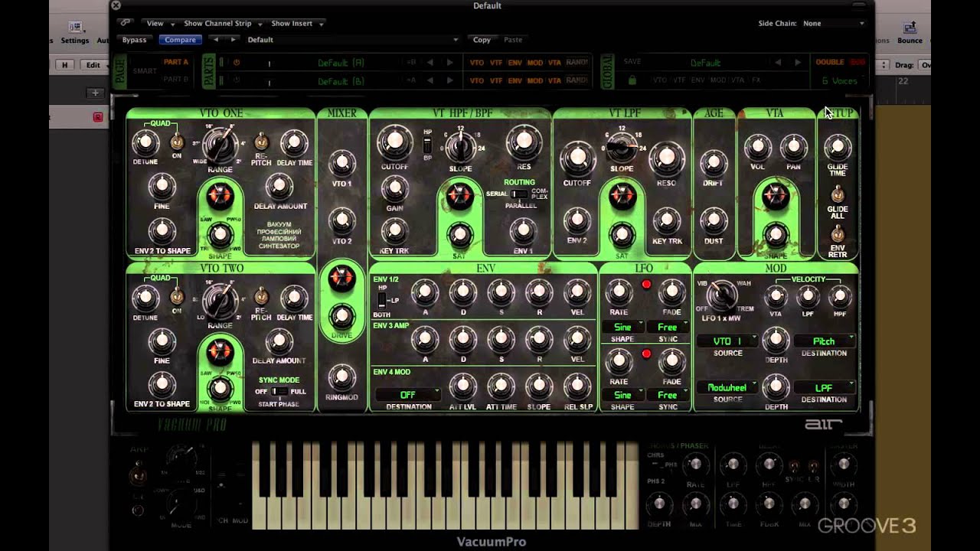Toggle the Glide All switch

coord(838,194)
